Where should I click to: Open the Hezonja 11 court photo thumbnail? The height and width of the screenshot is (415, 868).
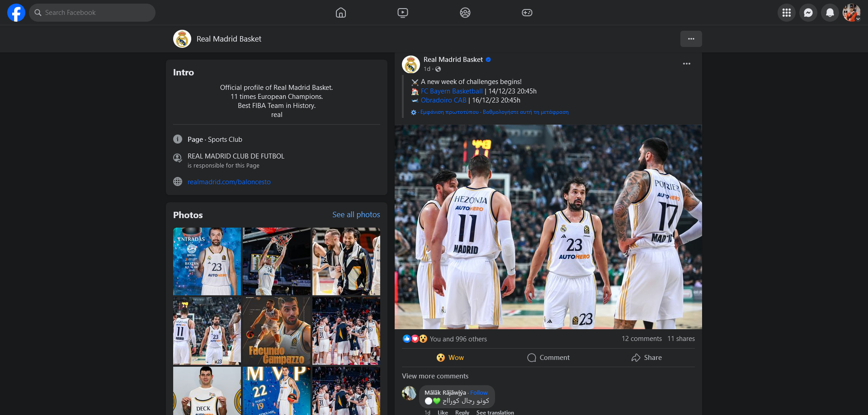click(207, 331)
